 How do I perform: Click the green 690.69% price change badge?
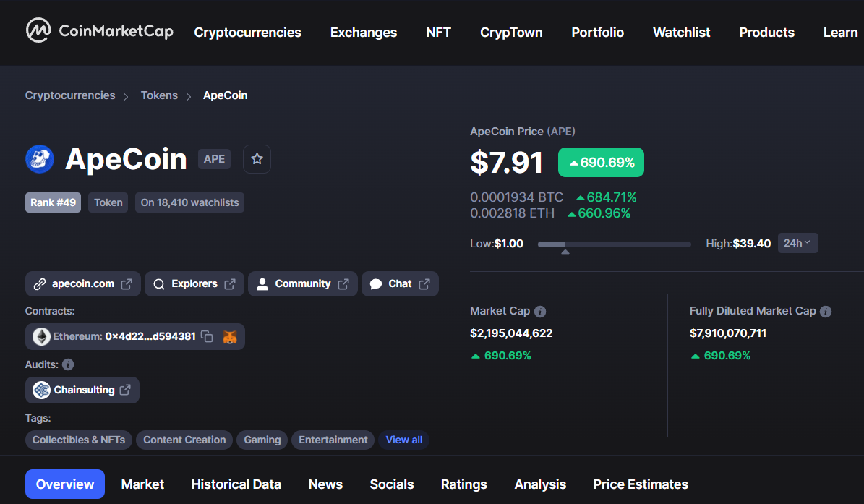coord(601,163)
